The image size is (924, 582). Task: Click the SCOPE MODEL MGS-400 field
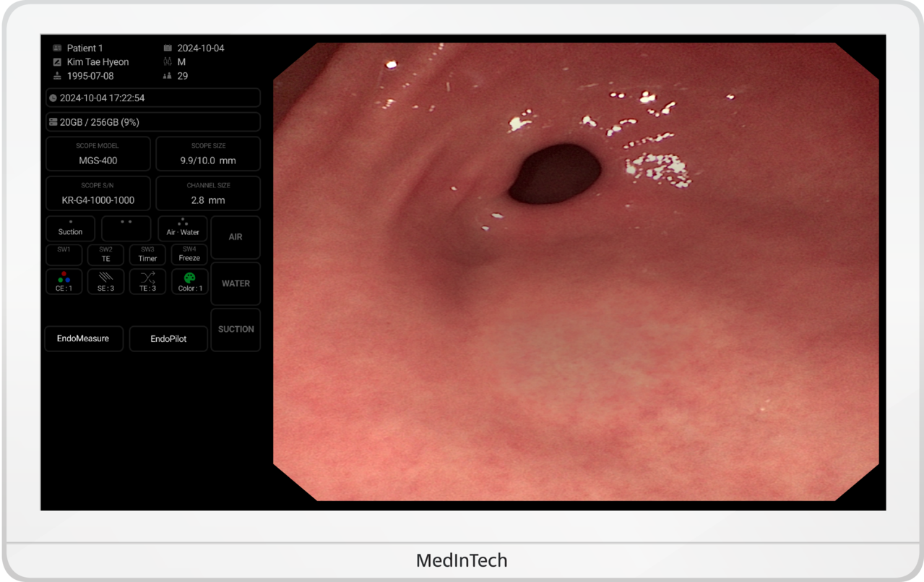pos(98,154)
